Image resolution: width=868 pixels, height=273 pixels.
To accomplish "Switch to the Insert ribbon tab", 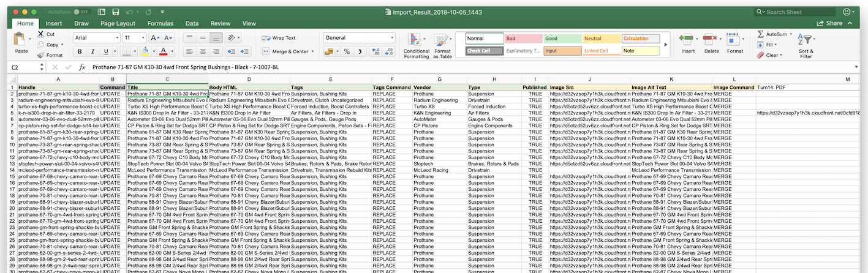I will point(54,23).
